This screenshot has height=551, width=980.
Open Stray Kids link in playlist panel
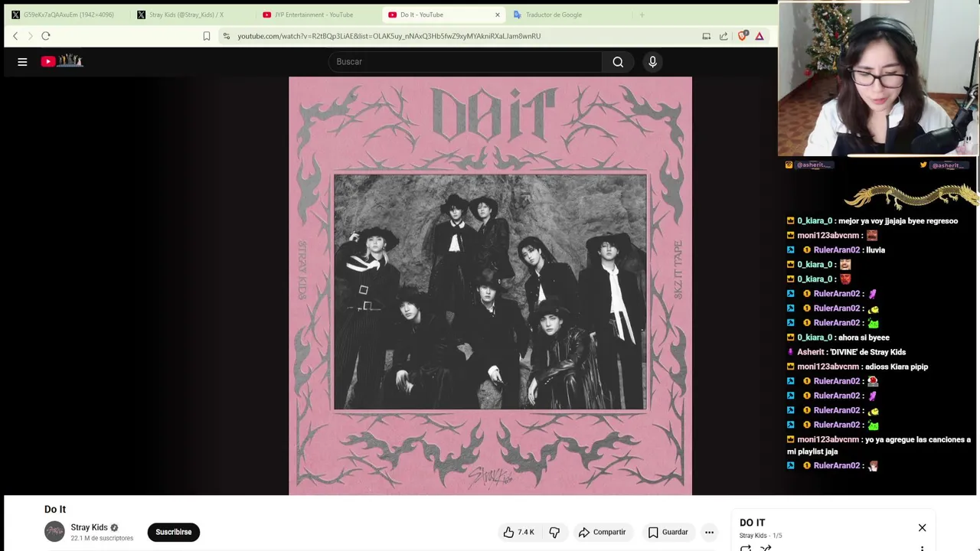pyautogui.click(x=753, y=536)
